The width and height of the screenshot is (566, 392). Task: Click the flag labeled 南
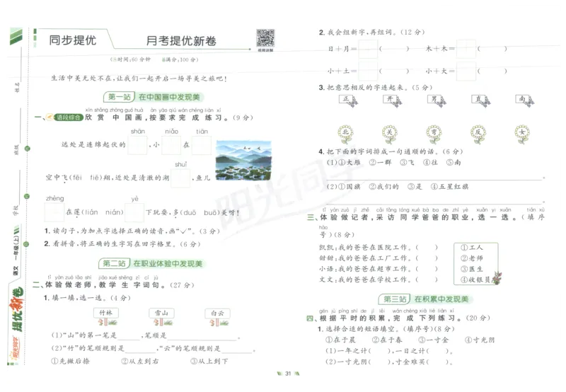coord(525,100)
